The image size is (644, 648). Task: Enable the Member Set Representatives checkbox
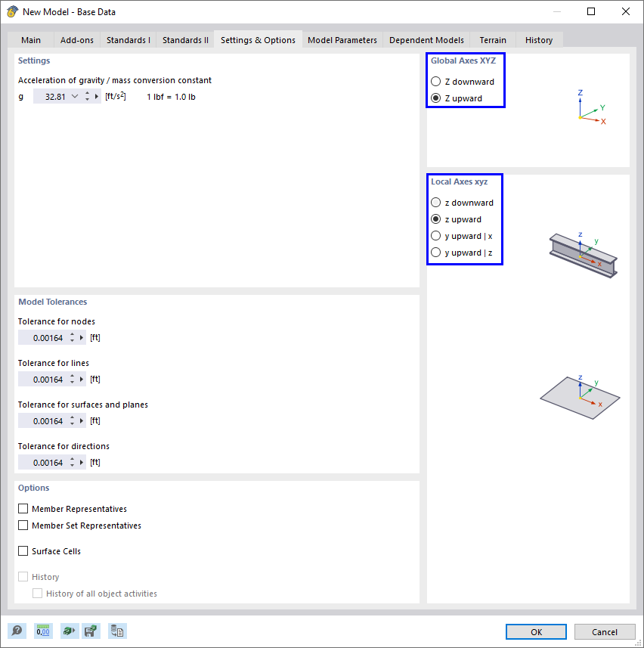(23, 526)
